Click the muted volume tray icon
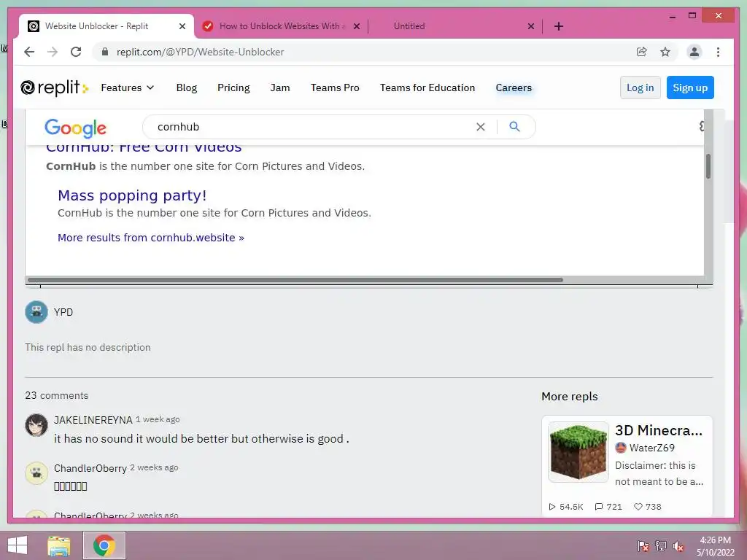The image size is (747, 560). 678,546
